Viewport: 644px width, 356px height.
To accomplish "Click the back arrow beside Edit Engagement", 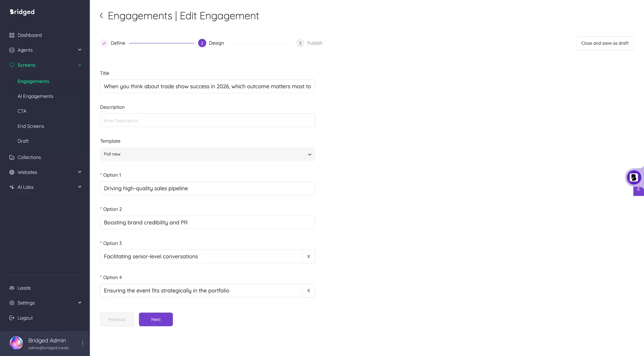I will 101,15.
